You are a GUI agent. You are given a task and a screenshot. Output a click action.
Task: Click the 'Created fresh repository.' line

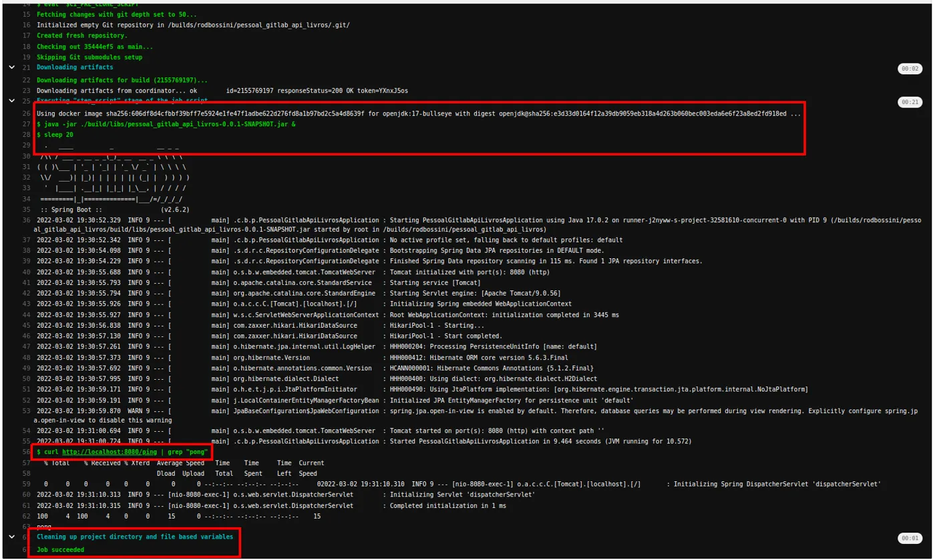point(82,35)
